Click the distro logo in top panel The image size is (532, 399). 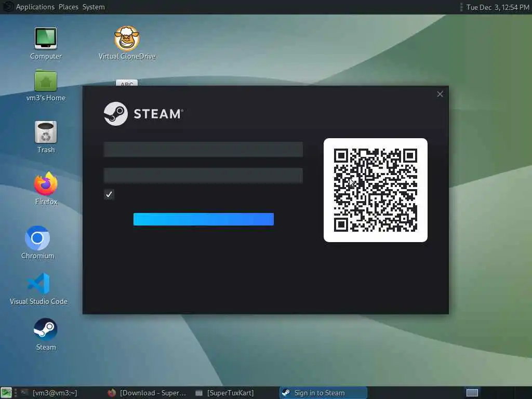click(x=7, y=7)
